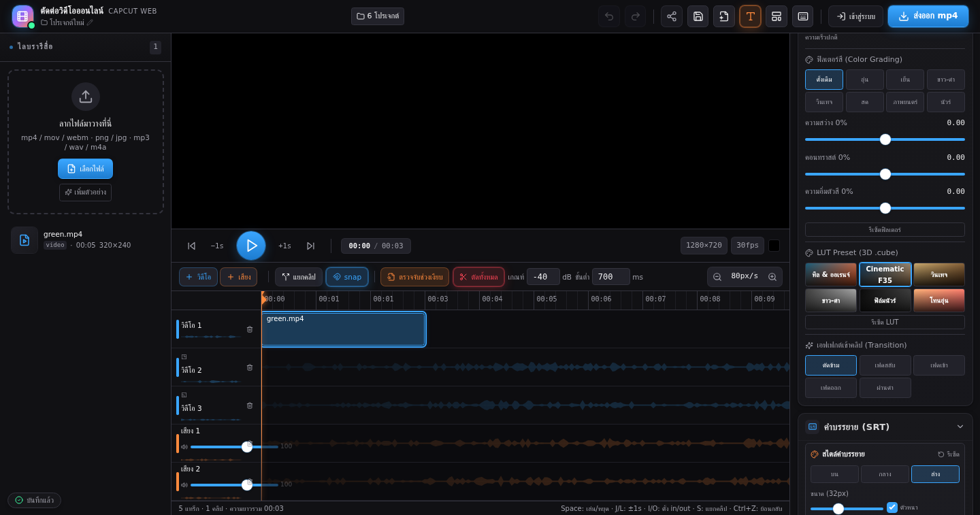This screenshot has height=515, width=980.
Task: Open the 30fps frame rate selector
Action: pyautogui.click(x=747, y=246)
